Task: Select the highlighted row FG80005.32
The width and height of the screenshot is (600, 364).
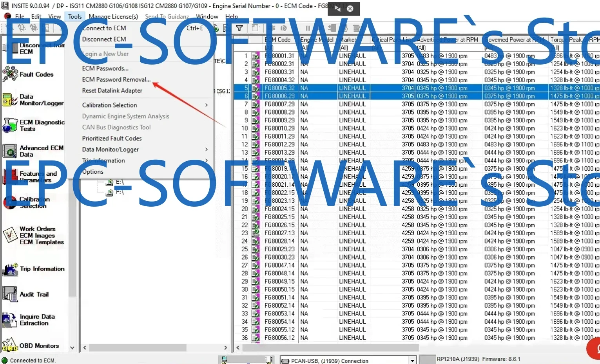Action: point(417,88)
